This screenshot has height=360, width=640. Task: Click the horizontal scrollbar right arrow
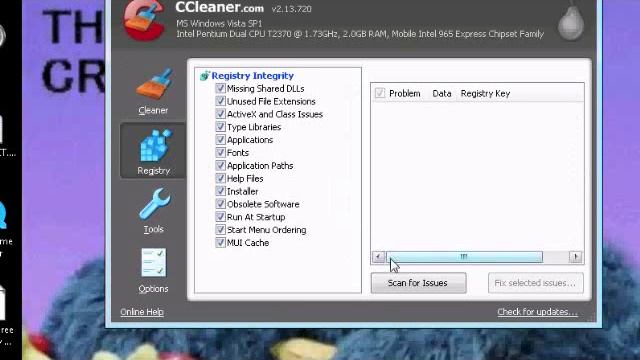[576, 257]
